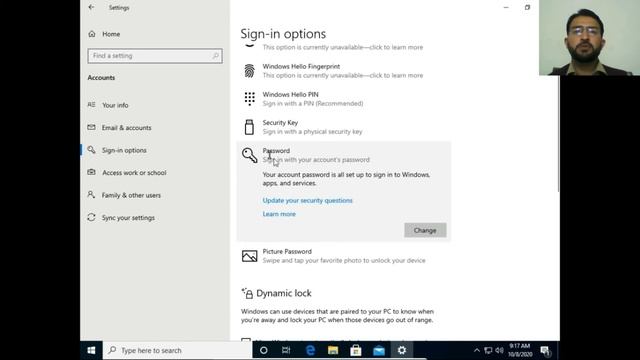Open Cortana from the taskbar
This screenshot has height=360, width=640.
[x=264, y=350]
